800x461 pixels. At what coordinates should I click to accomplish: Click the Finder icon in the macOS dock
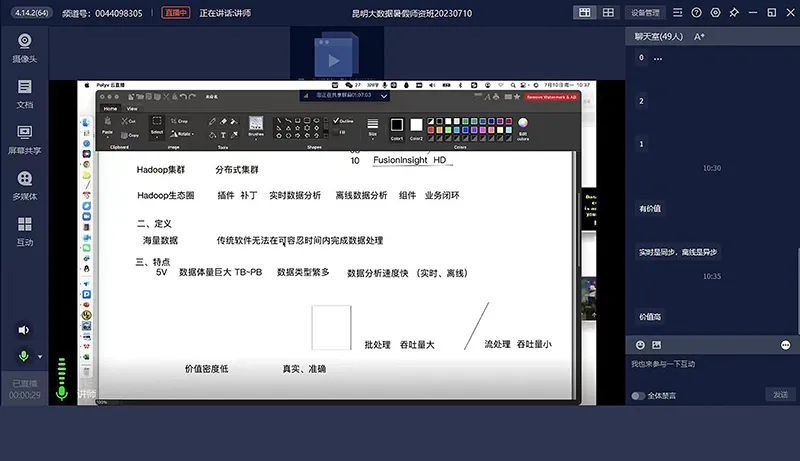click(86, 122)
